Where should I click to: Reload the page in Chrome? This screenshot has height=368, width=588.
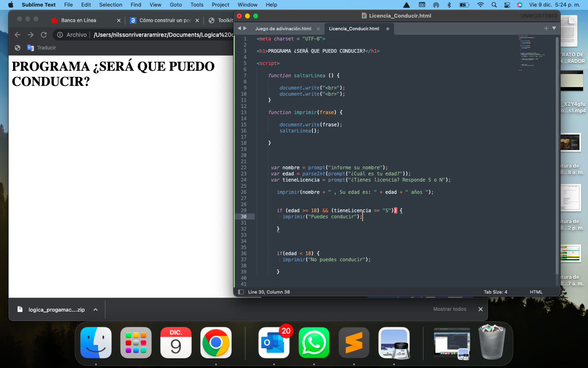tap(44, 35)
